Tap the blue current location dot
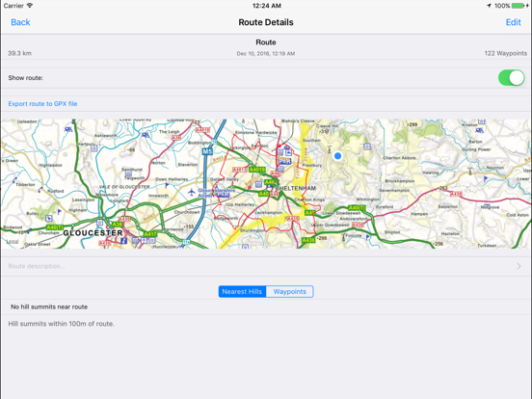 (x=337, y=156)
